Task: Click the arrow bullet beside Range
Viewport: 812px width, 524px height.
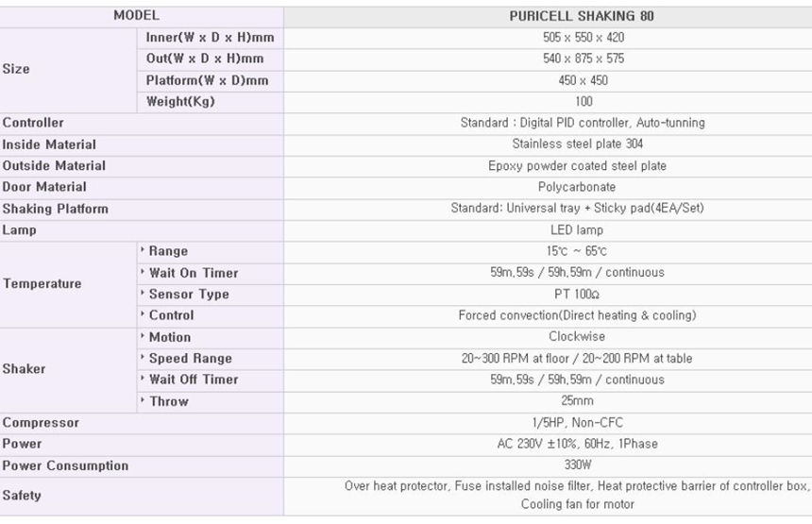Action: pyautogui.click(x=144, y=251)
